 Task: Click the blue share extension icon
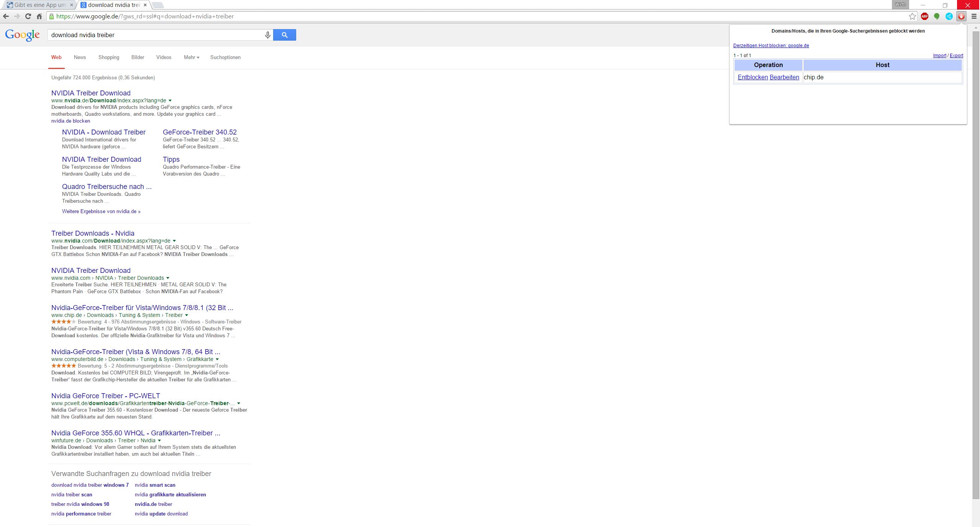[x=949, y=16]
